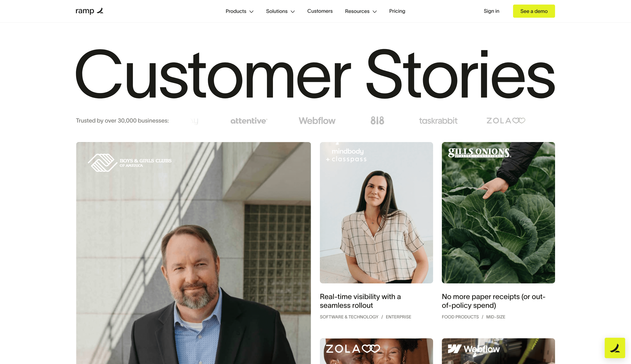
Task: Click the taskrabbit logo
Action: 438,121
